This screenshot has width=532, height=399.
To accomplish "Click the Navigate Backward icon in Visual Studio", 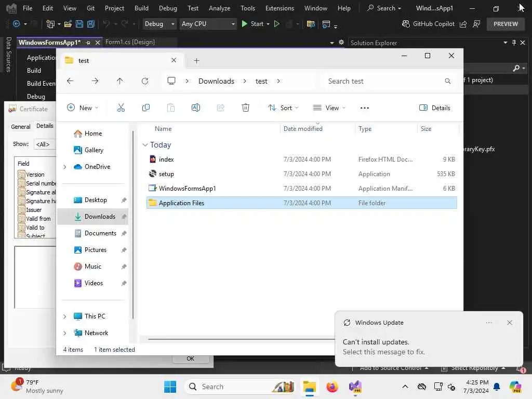I will click(x=16, y=24).
